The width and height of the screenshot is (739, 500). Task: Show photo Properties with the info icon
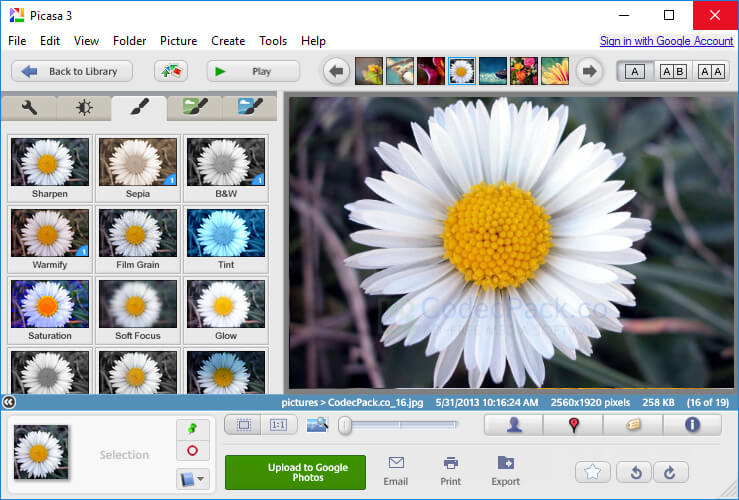692,425
